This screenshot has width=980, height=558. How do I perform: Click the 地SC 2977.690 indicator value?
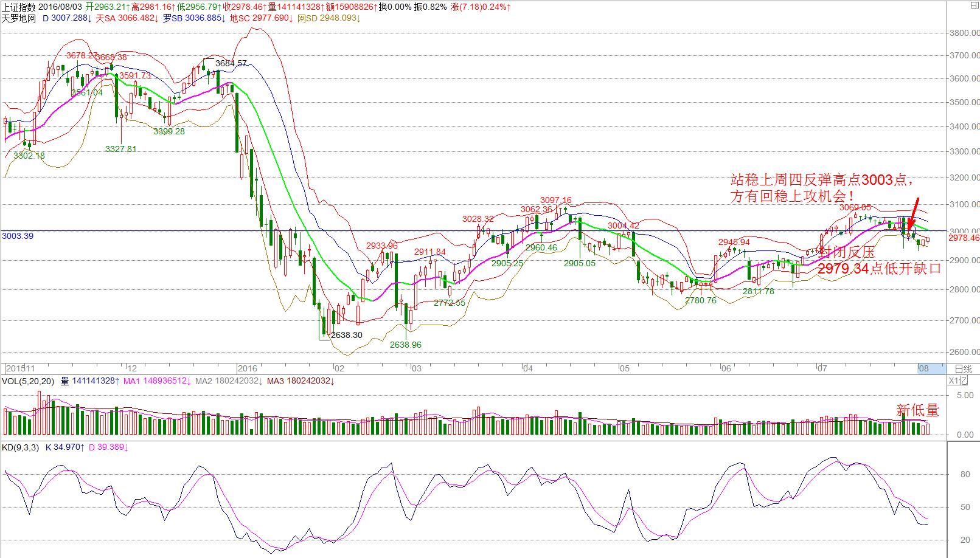(262, 18)
